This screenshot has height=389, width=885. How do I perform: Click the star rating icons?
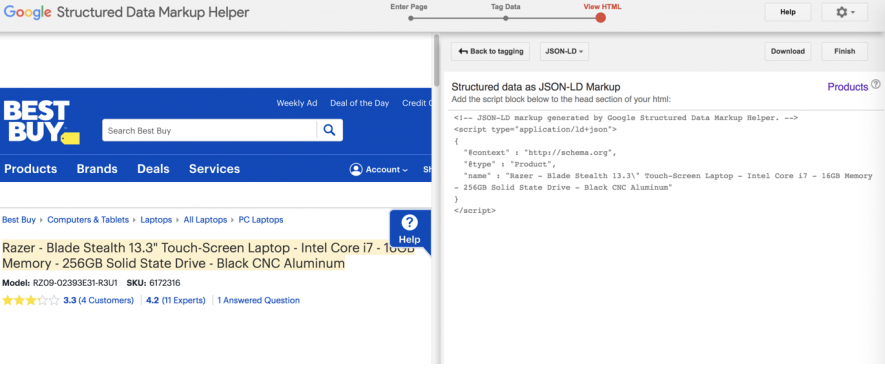coord(30,300)
